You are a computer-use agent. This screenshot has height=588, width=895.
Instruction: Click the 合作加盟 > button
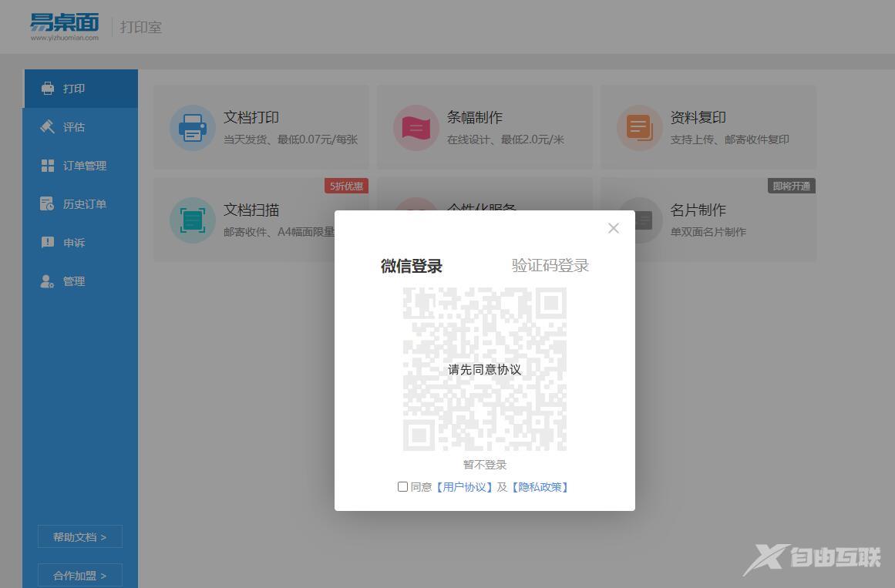point(80,576)
